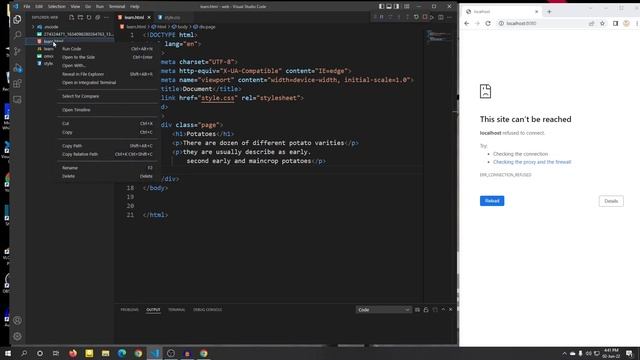Open the Source Control view in the activity bar

[x=17, y=51]
